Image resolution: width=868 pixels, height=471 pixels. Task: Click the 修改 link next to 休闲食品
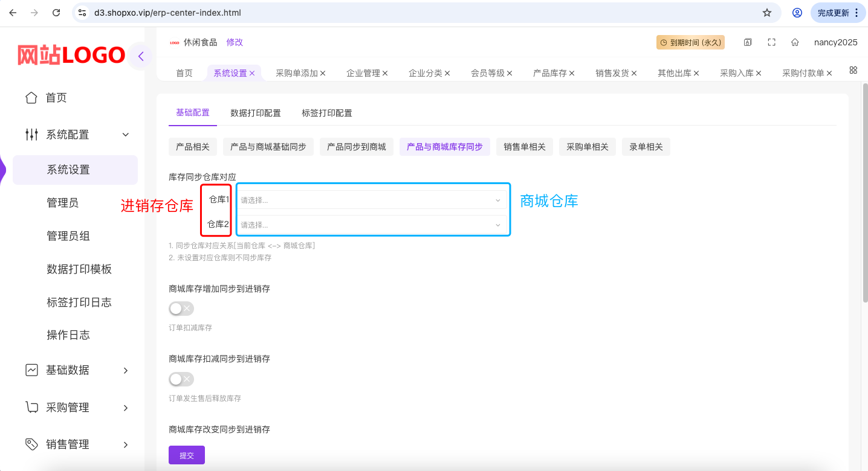235,42
